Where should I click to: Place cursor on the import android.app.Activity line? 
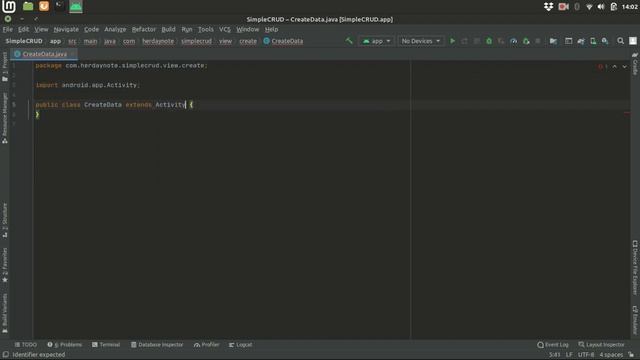click(x=87, y=85)
